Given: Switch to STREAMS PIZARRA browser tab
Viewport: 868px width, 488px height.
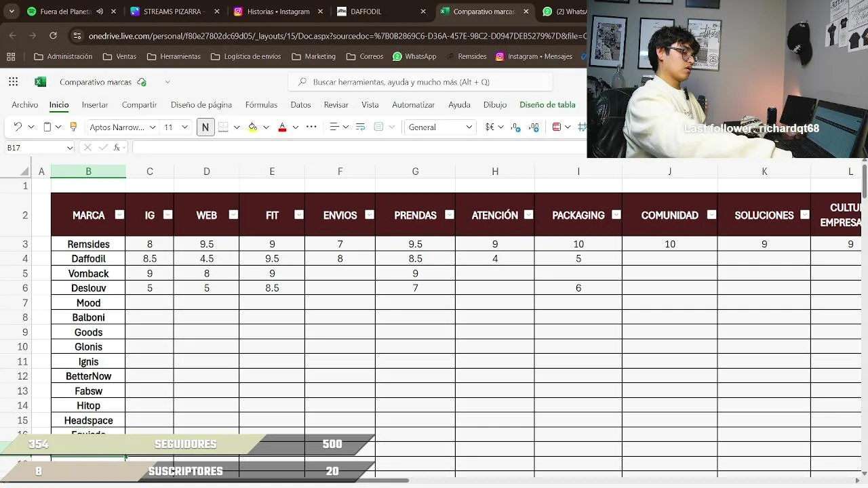Looking at the screenshot, I should click(174, 12).
